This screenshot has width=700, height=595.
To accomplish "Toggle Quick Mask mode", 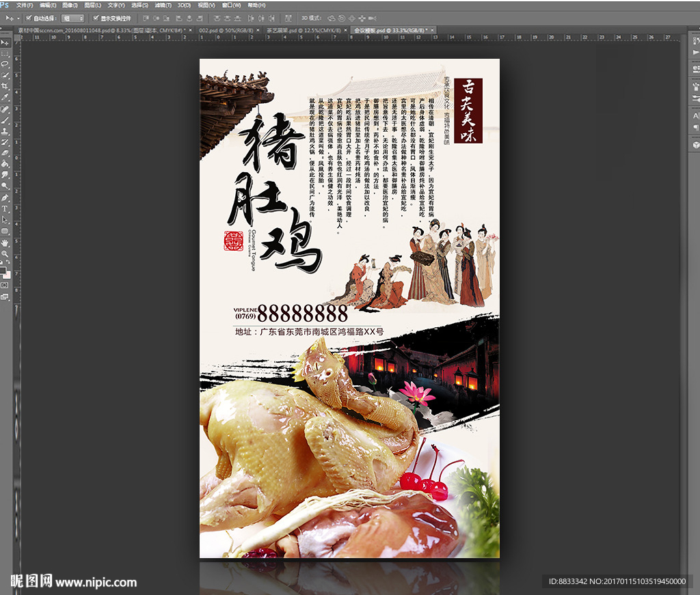I will 5,286.
